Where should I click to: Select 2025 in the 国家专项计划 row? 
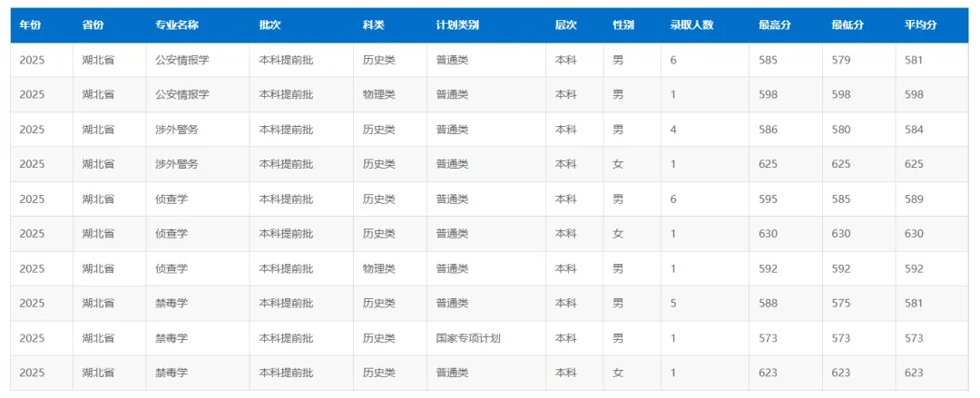(x=32, y=338)
